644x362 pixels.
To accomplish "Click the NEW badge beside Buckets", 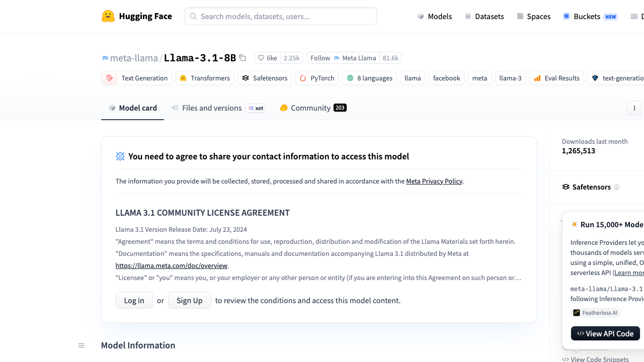I will 611,17.
